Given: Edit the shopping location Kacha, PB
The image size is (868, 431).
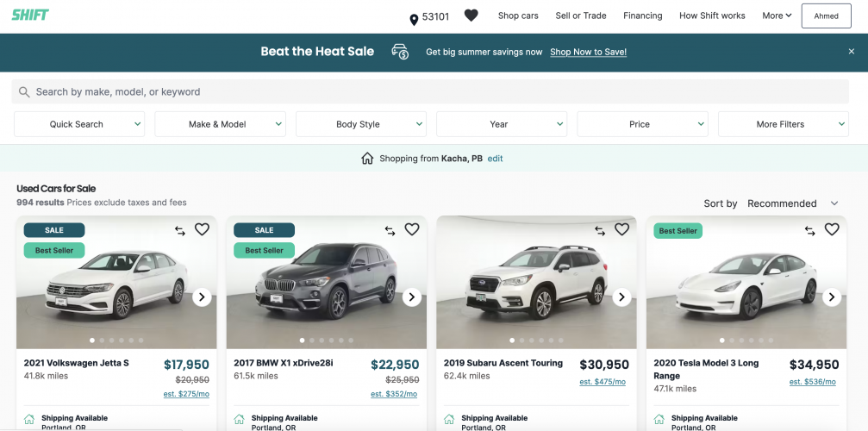Looking at the screenshot, I should pos(495,159).
